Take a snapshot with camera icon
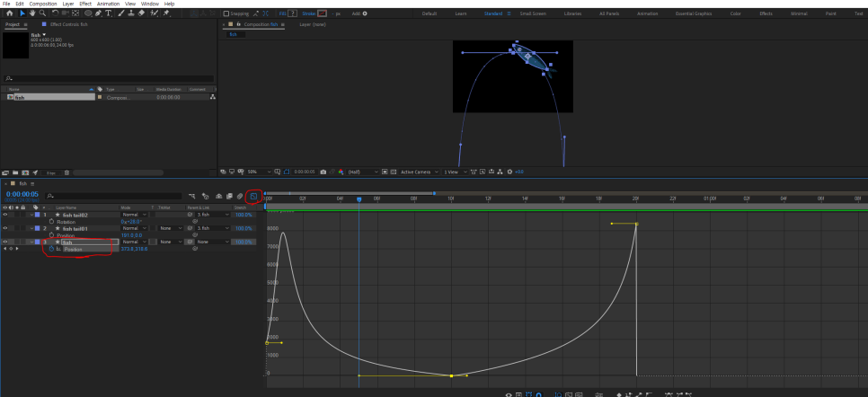The height and width of the screenshot is (397, 868). point(323,172)
